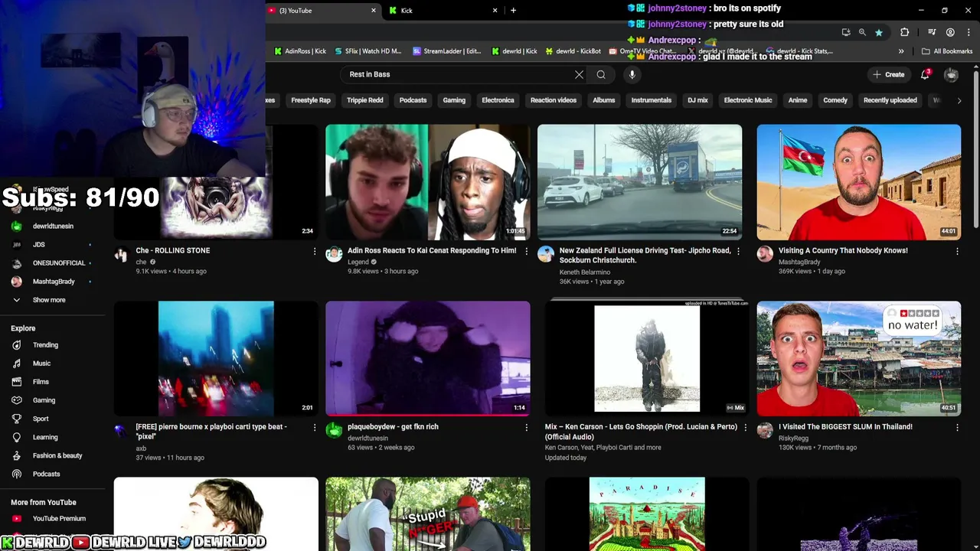
Task: Open a new browser tab
Action: point(513,11)
